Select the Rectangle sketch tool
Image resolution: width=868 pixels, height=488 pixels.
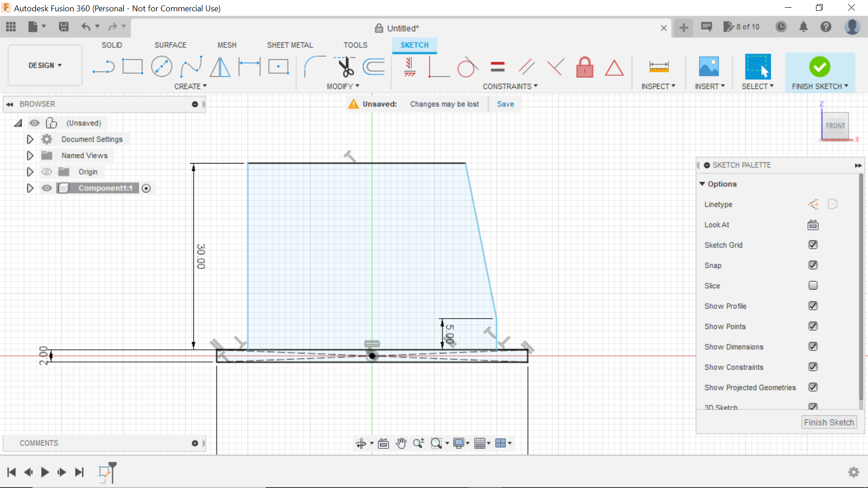(132, 67)
